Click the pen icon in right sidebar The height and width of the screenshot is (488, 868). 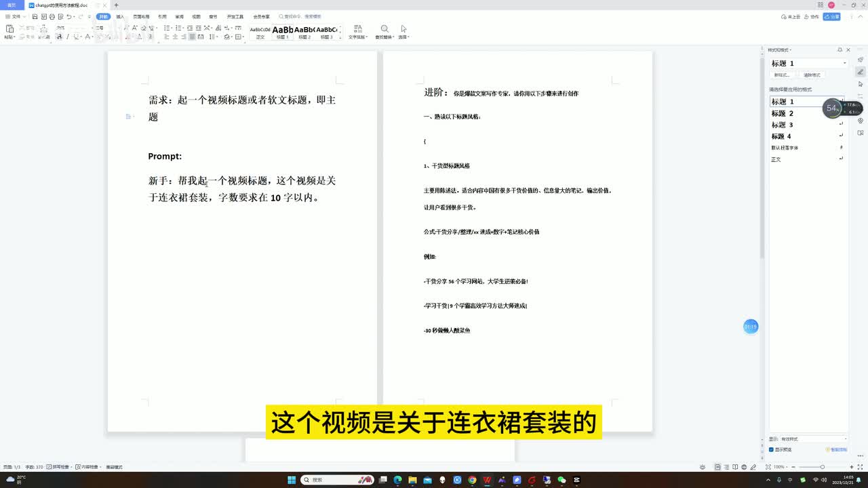(861, 72)
